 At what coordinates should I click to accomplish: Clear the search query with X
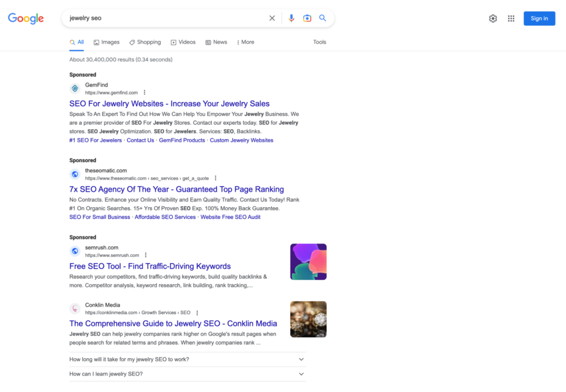tap(272, 18)
